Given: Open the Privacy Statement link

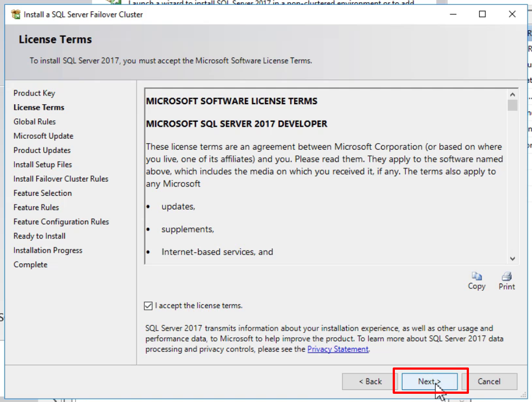Looking at the screenshot, I should coord(338,349).
